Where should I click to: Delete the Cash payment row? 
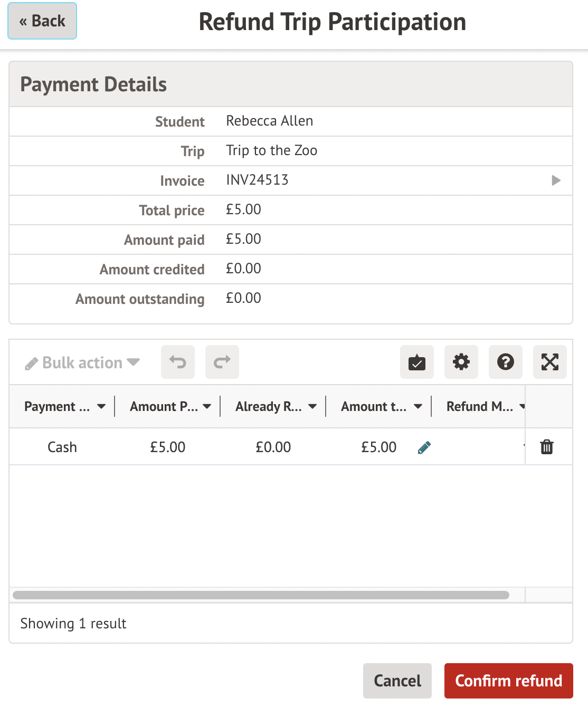tap(547, 447)
